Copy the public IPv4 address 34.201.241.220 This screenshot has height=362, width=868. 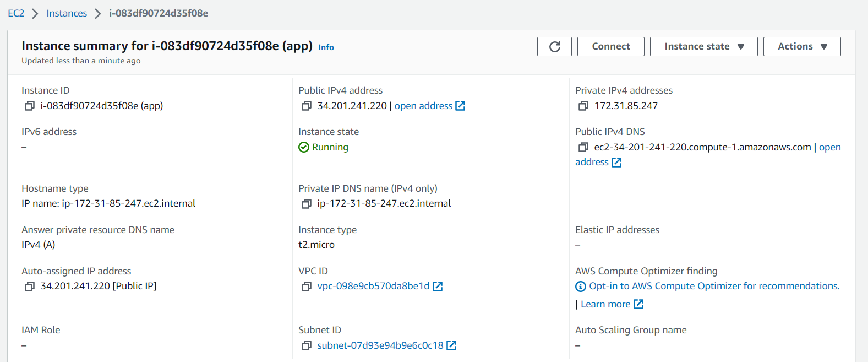307,106
